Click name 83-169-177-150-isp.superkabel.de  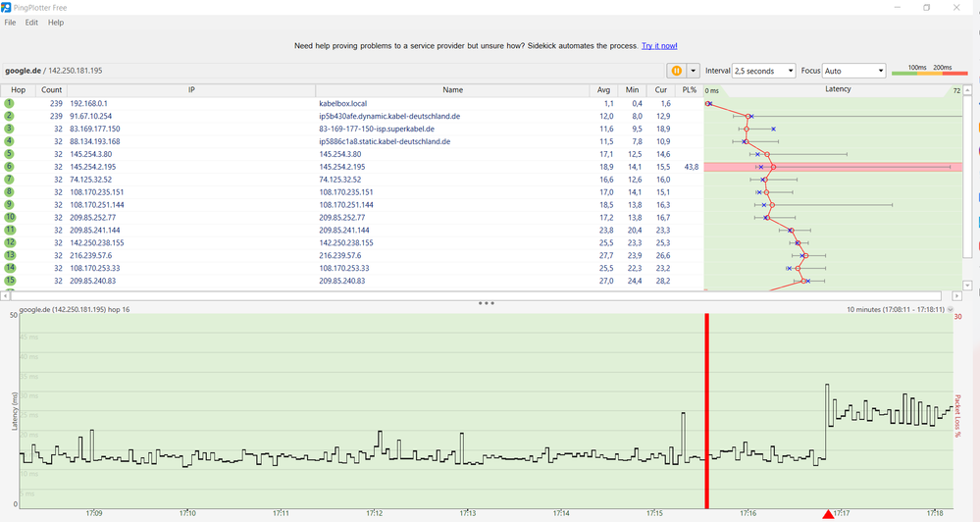[377, 129]
